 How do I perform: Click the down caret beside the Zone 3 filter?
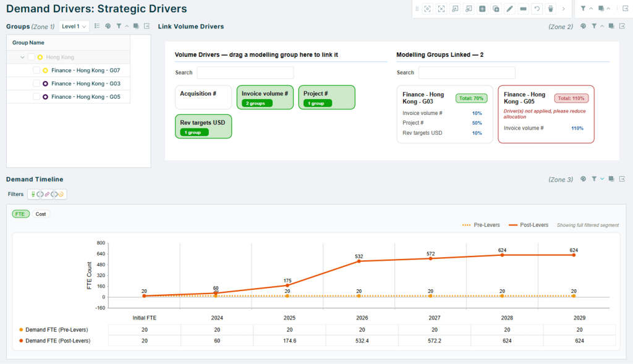pyautogui.click(x=602, y=179)
